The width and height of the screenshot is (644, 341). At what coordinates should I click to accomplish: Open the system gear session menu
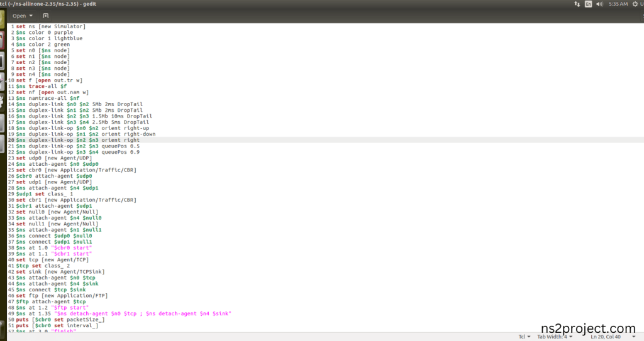click(635, 4)
